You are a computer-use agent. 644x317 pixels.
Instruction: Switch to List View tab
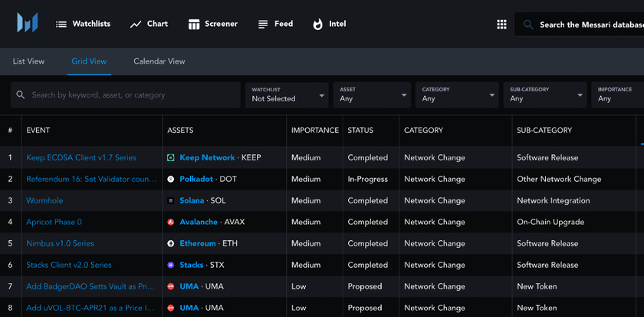point(29,61)
